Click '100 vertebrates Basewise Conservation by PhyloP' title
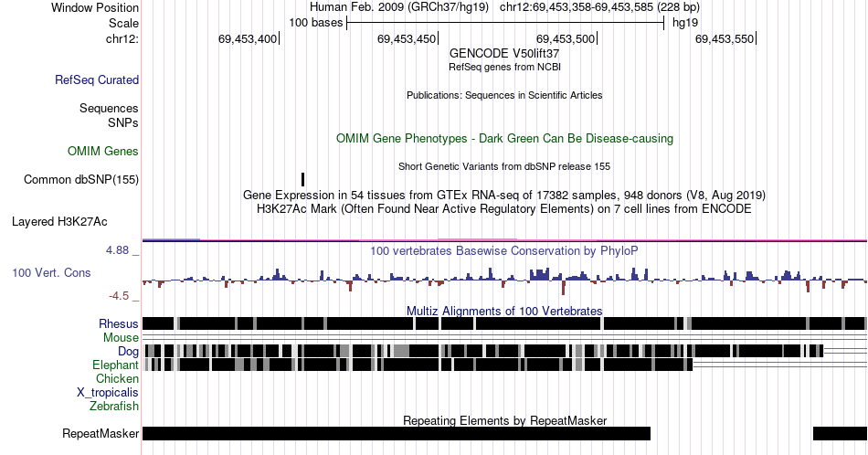The width and height of the screenshot is (868, 455). tap(504, 250)
